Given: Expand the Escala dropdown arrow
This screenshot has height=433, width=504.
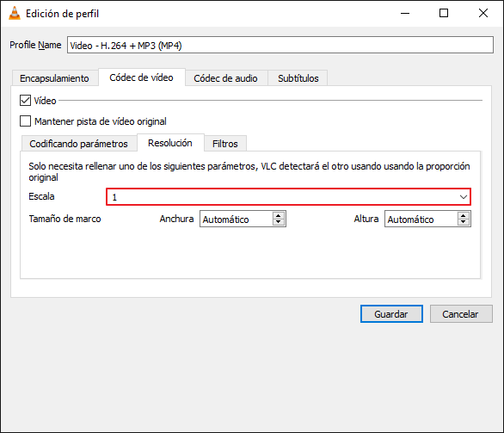Looking at the screenshot, I should click(x=464, y=197).
